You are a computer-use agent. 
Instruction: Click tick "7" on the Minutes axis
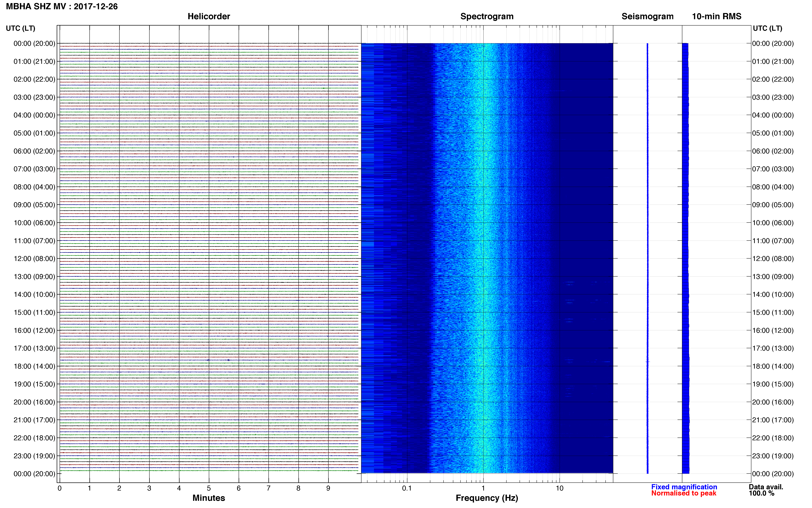tap(269, 488)
